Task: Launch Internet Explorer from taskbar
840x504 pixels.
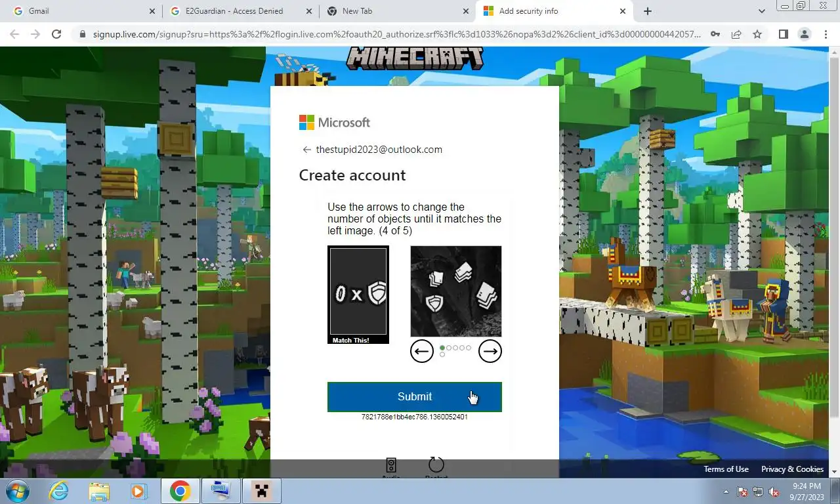Action: click(59, 491)
